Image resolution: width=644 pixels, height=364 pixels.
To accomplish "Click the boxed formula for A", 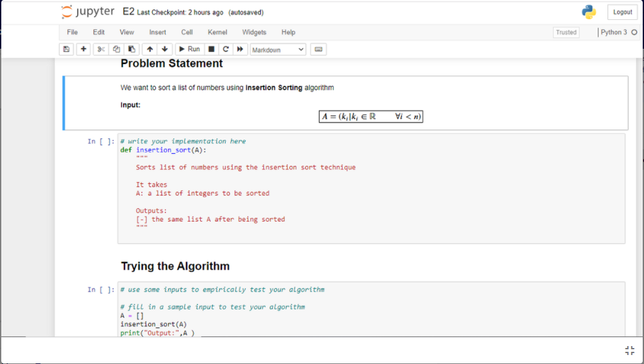I will click(x=371, y=117).
